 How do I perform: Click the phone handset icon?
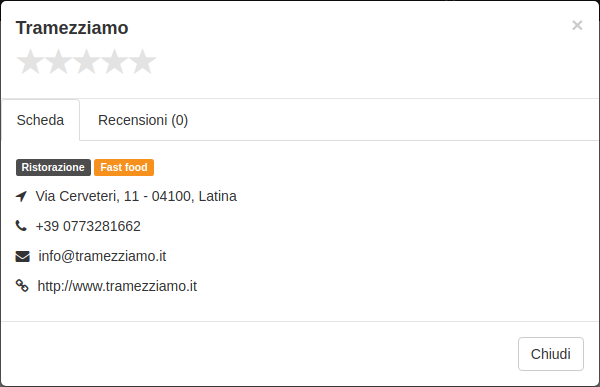click(21, 226)
